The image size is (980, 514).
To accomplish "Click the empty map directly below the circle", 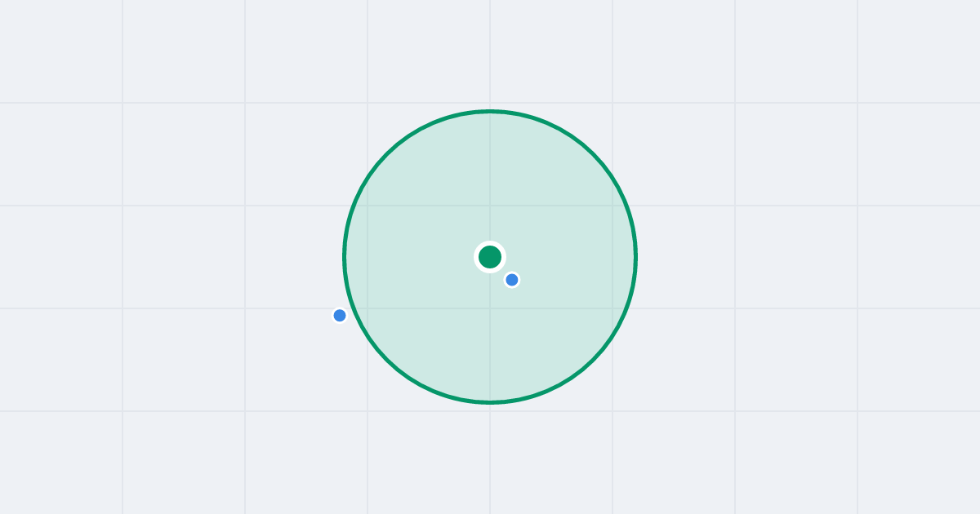I will 490,457.
